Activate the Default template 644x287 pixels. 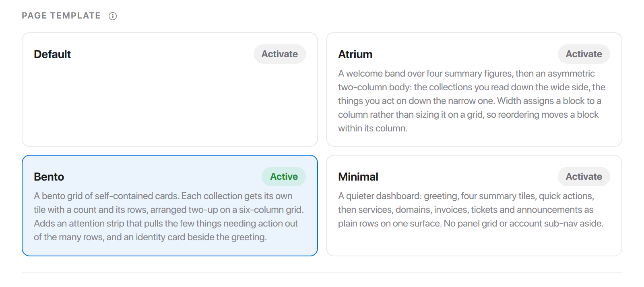coord(280,54)
